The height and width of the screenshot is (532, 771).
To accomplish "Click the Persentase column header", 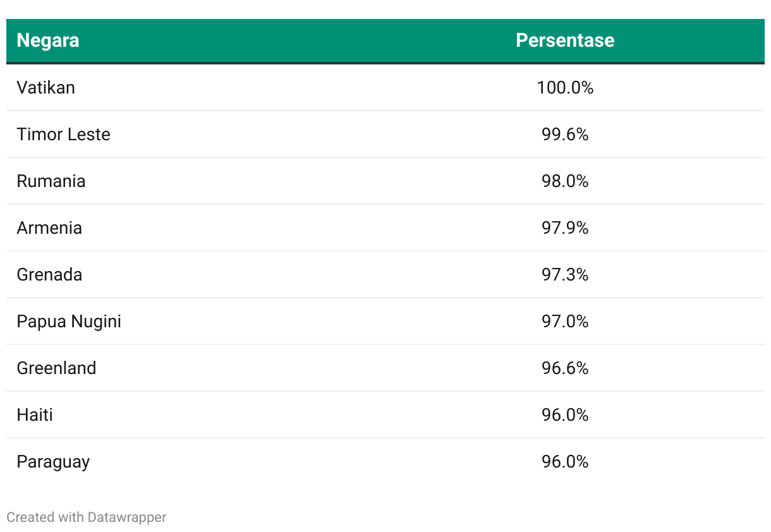I will [x=565, y=40].
